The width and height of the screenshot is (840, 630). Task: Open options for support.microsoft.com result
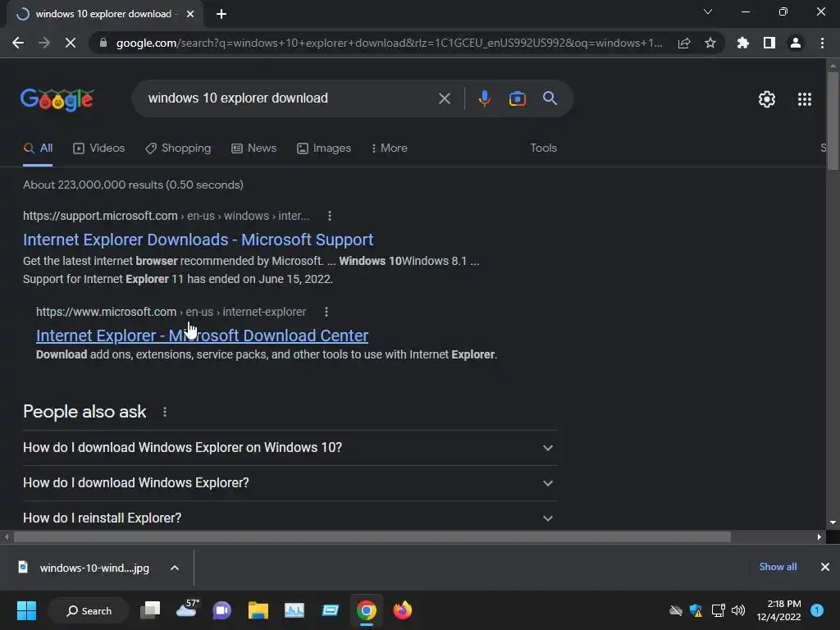[x=330, y=216]
